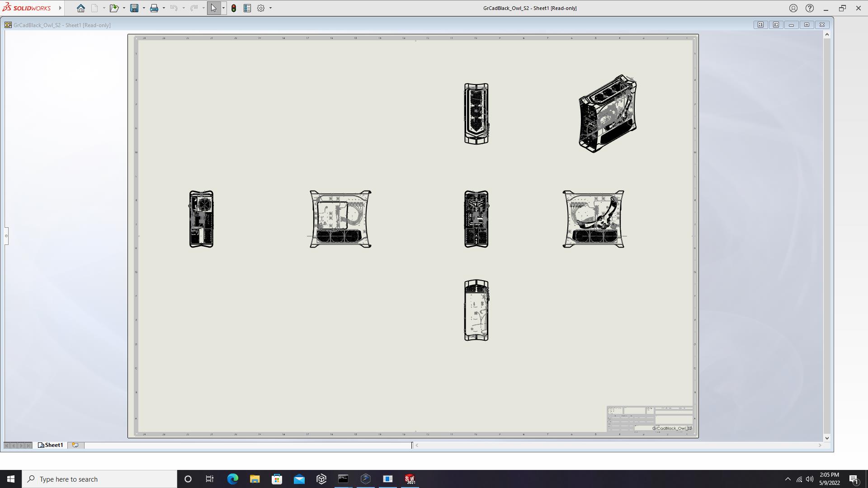Image resolution: width=868 pixels, height=488 pixels.
Task: Select the bottom drawing view below center
Action: click(476, 310)
